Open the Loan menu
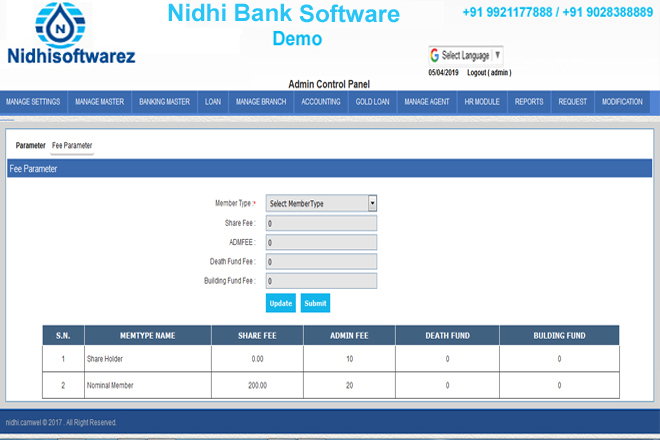Viewport: 660px width, 440px height. (x=213, y=102)
